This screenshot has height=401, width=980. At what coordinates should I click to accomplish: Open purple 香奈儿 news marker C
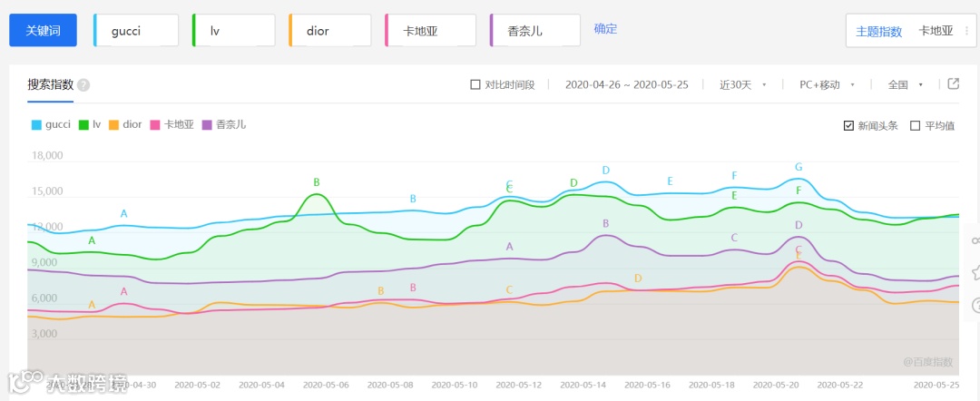[734, 238]
